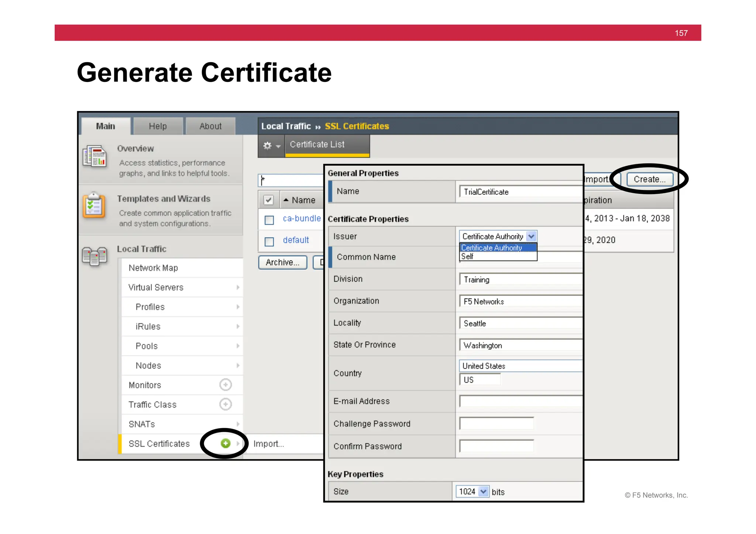The image size is (756, 534).
Task: Check the default certificate row checkbox
Action: point(269,241)
